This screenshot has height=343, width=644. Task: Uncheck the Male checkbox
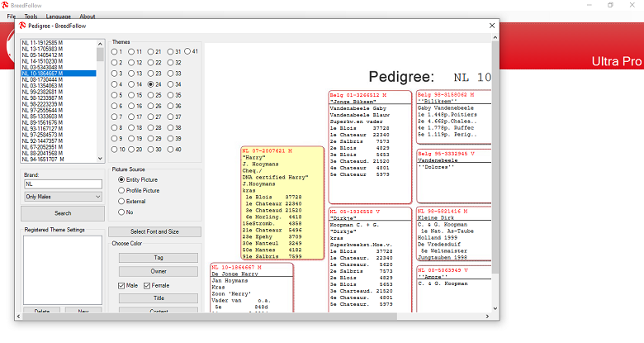coord(121,285)
